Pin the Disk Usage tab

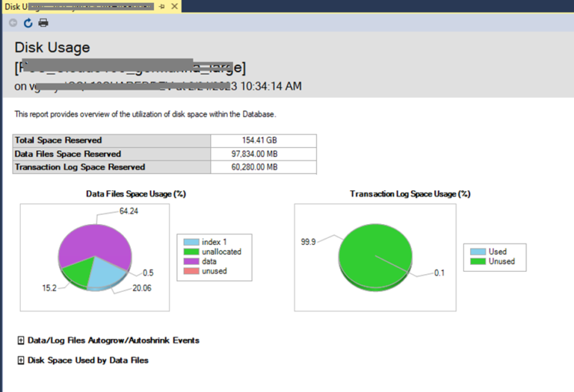pyautogui.click(x=162, y=7)
